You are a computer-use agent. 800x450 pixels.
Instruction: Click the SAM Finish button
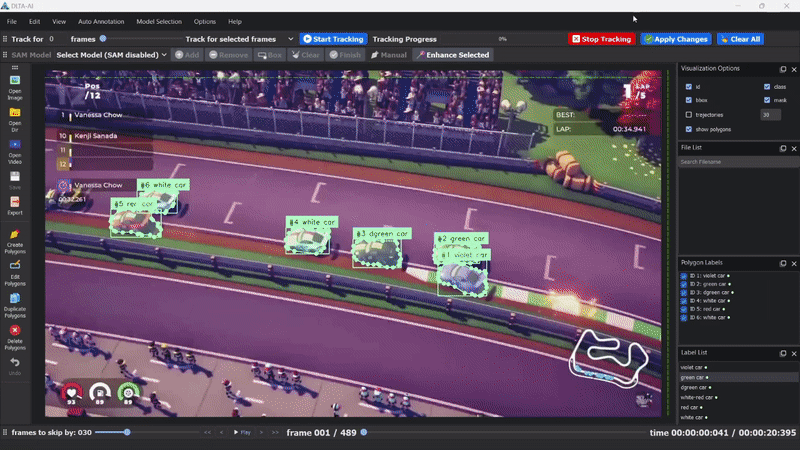pos(345,55)
